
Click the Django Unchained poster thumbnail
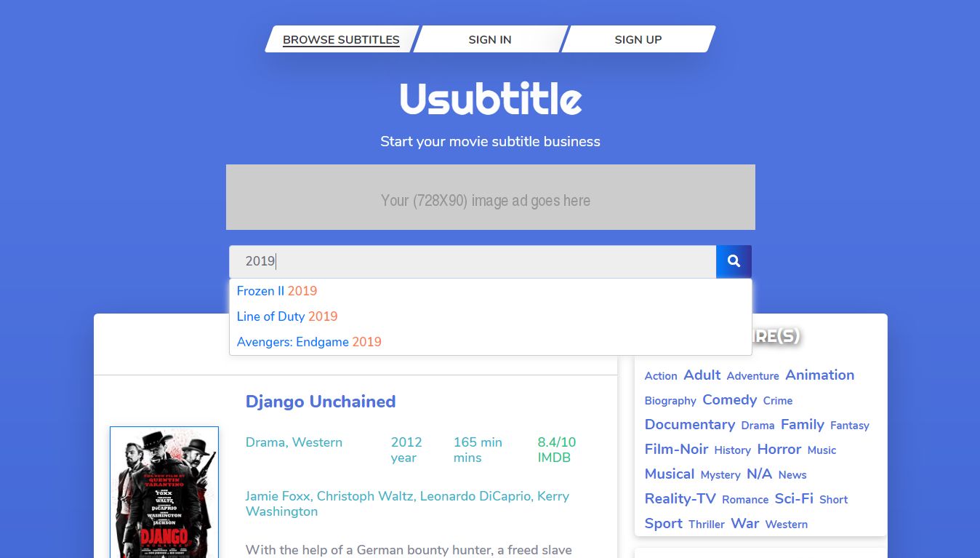coord(164,492)
